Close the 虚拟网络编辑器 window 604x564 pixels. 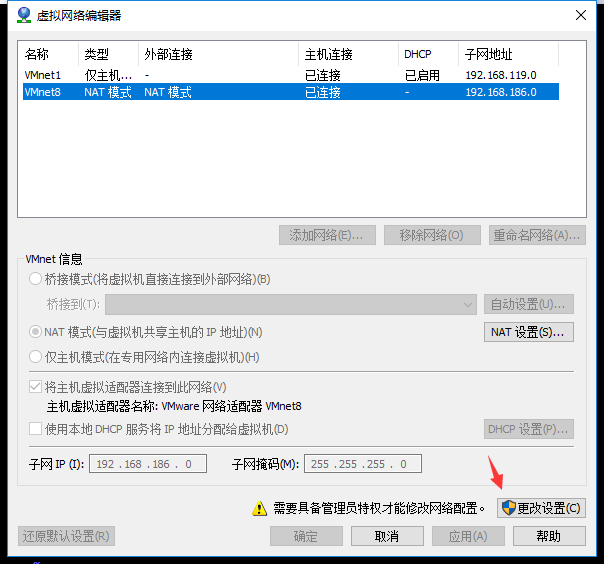point(581,15)
